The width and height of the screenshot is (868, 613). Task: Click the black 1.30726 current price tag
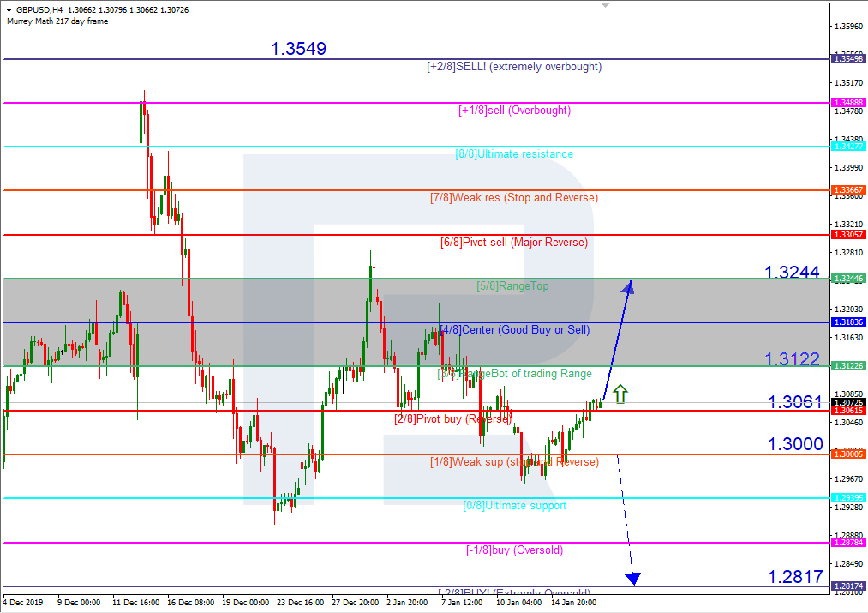tap(848, 402)
